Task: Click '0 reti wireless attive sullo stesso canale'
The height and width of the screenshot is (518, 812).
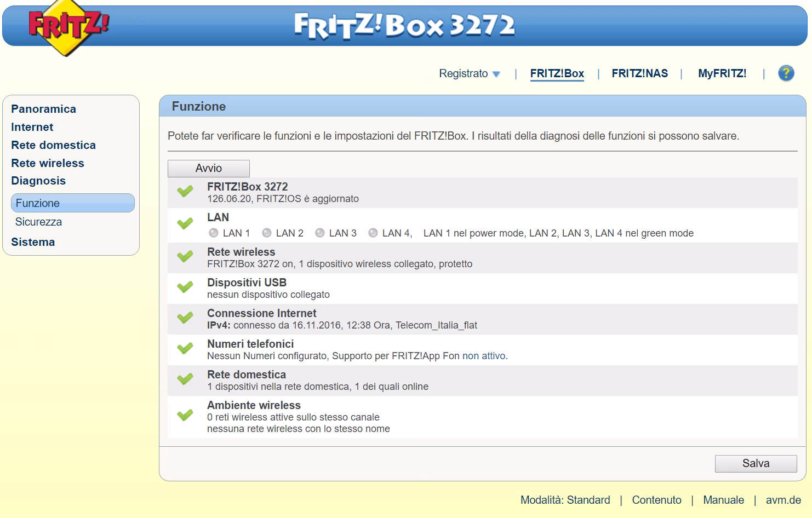Action: pos(293,417)
